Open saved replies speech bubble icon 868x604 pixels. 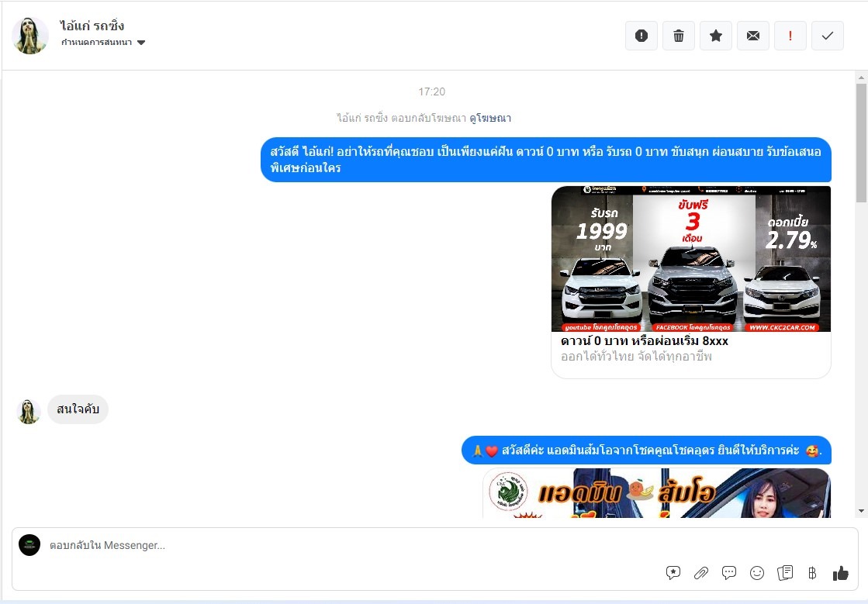729,573
